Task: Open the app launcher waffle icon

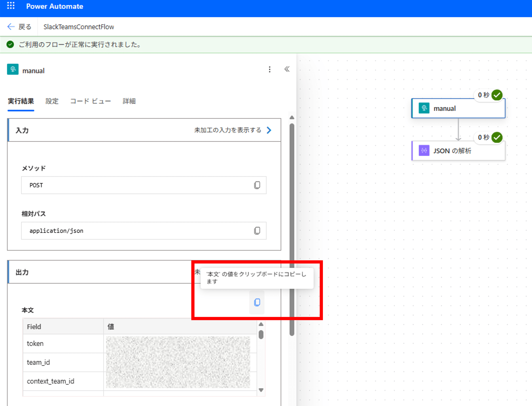Action: point(11,6)
